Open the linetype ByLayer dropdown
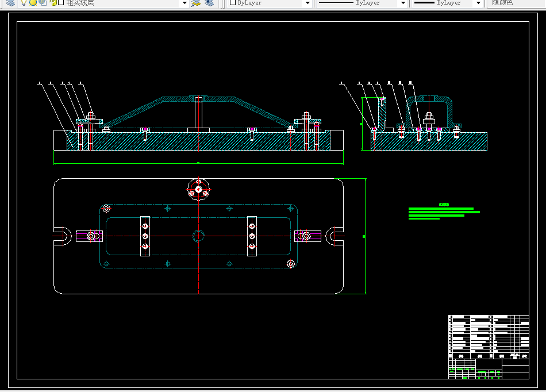Screen dimensions: 546x392 402,3
